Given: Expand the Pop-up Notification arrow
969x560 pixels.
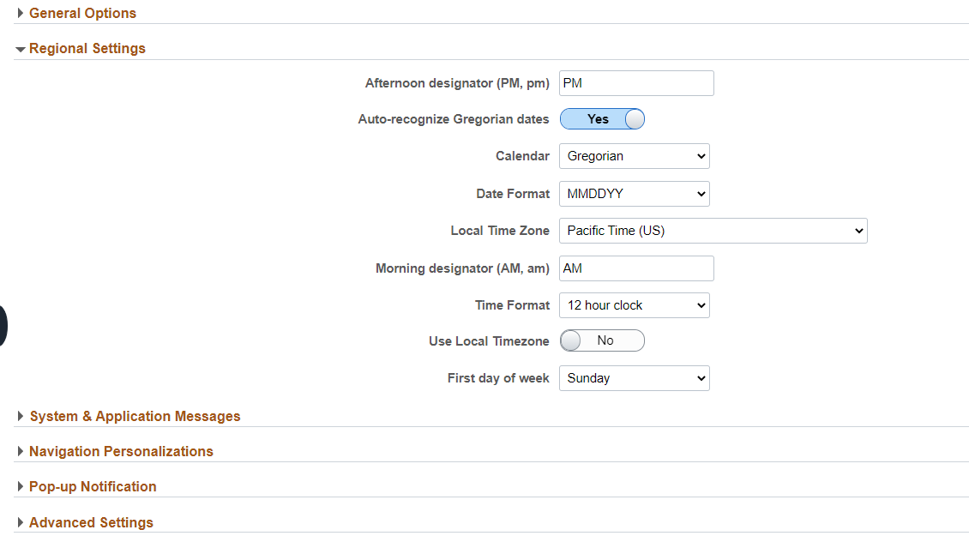Looking at the screenshot, I should click(x=21, y=486).
